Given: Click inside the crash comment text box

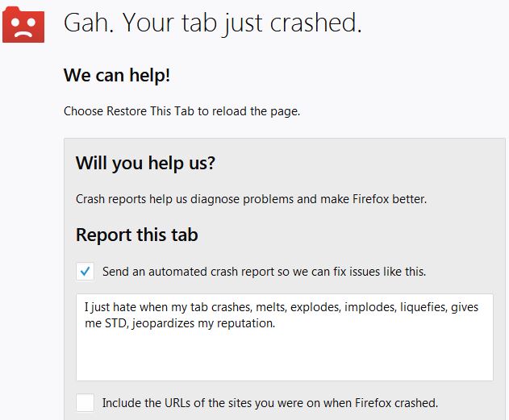Looking at the screenshot, I should click(285, 337).
